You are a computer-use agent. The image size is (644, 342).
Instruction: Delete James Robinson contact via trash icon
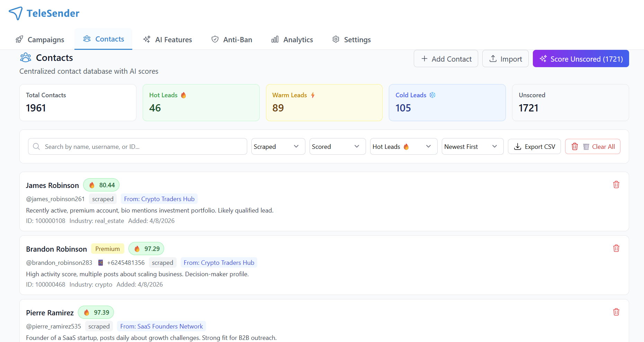pos(616,184)
